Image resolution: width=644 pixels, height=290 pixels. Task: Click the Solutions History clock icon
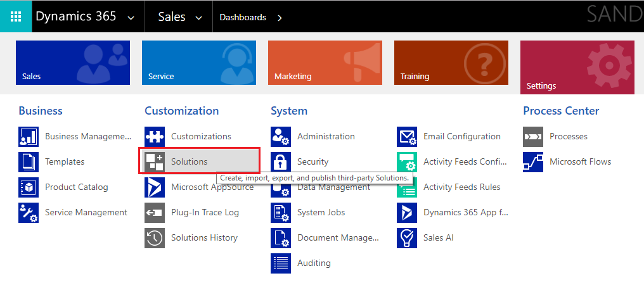(155, 237)
